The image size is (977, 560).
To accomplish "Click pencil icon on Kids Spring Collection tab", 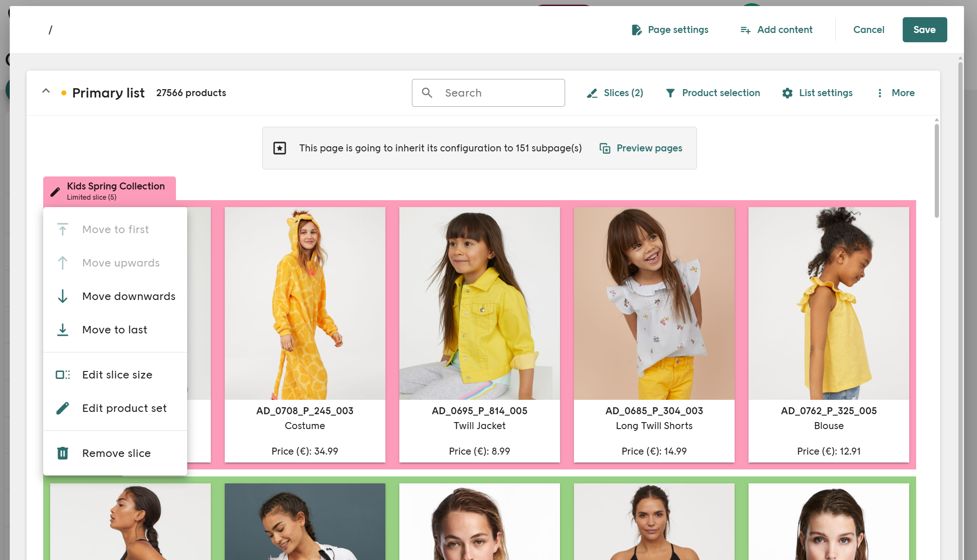I will (x=55, y=191).
